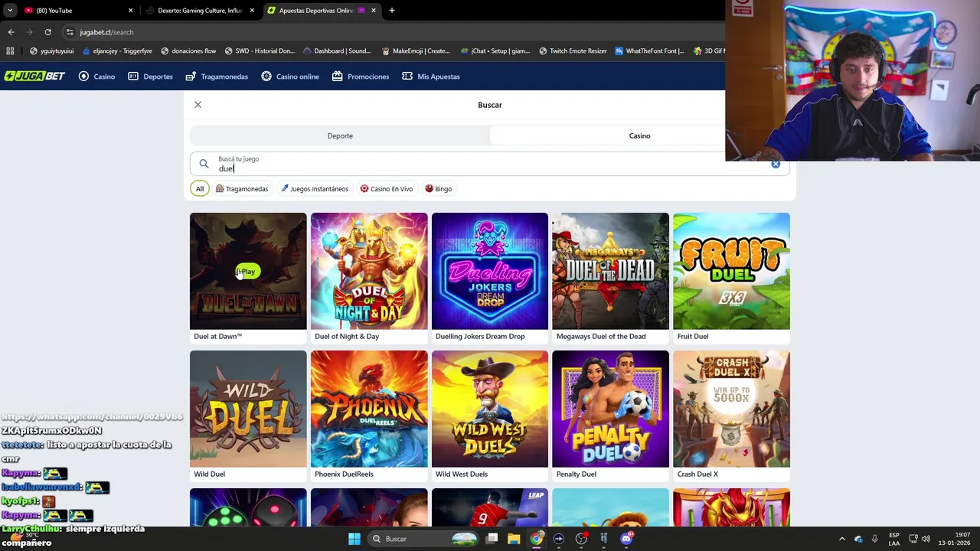Open Duelling Jokers Dream Drop thumbnail
This screenshot has width=980, height=551.
coord(490,271)
